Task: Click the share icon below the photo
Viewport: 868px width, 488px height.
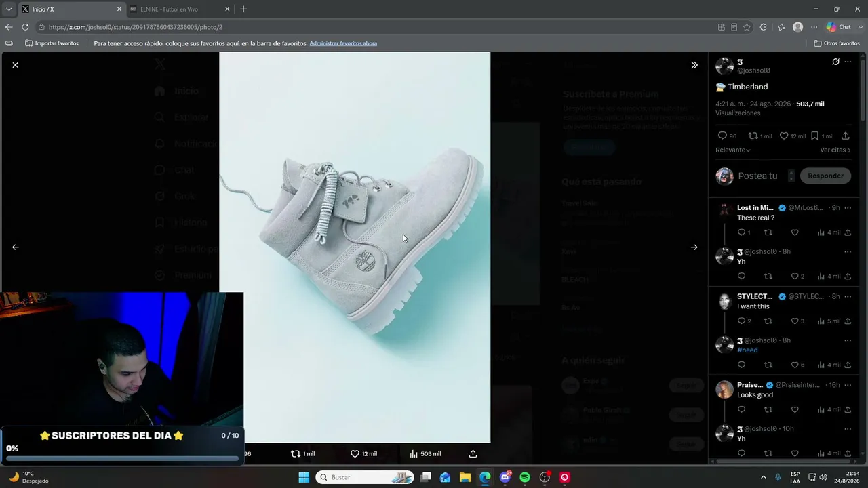Action: tap(473, 454)
